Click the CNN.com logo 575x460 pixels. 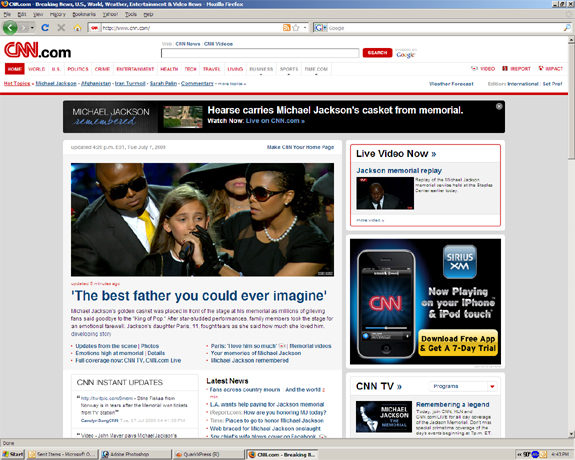click(x=37, y=50)
